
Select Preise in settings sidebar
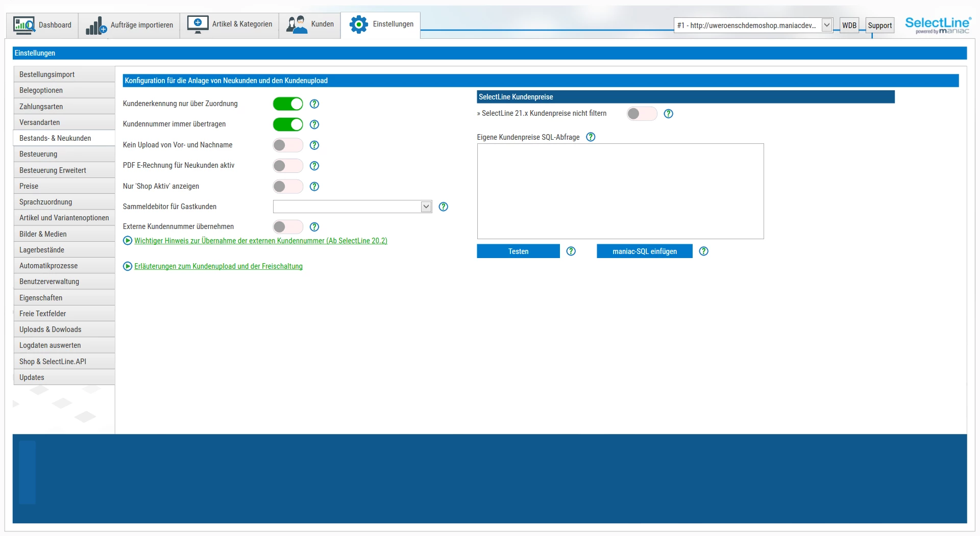pyautogui.click(x=64, y=186)
